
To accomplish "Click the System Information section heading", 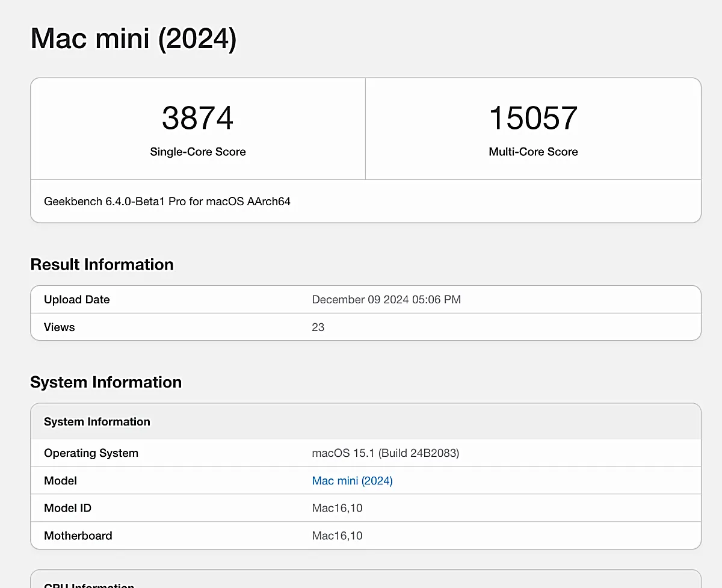I will click(106, 382).
